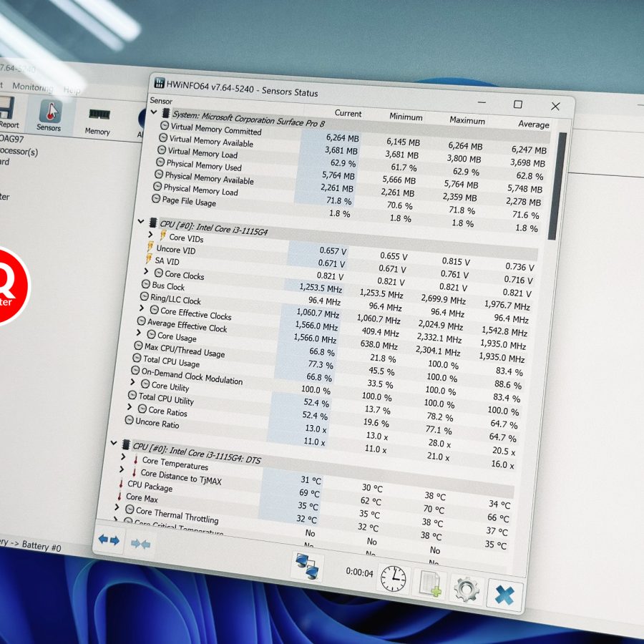Open Memory from the main HWiNFO toolbar

(98, 121)
